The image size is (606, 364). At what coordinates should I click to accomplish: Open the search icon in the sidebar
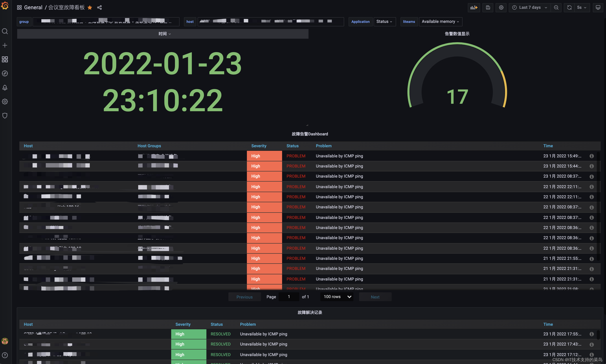click(5, 31)
